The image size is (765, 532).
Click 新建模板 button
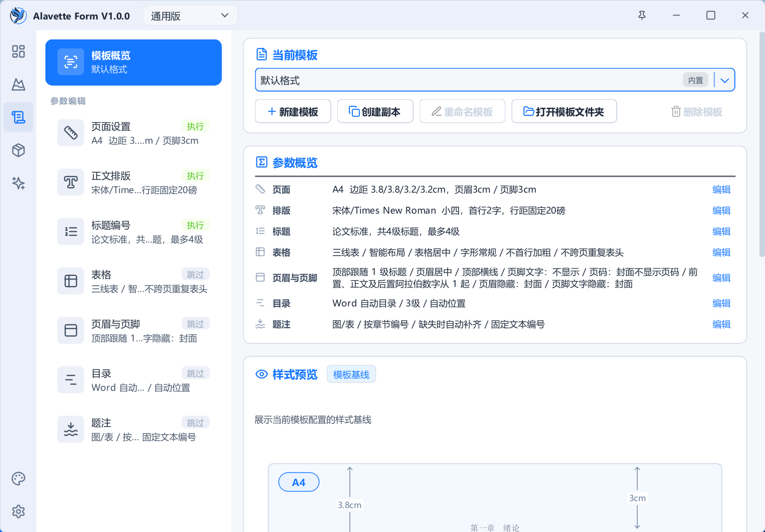[x=293, y=111]
